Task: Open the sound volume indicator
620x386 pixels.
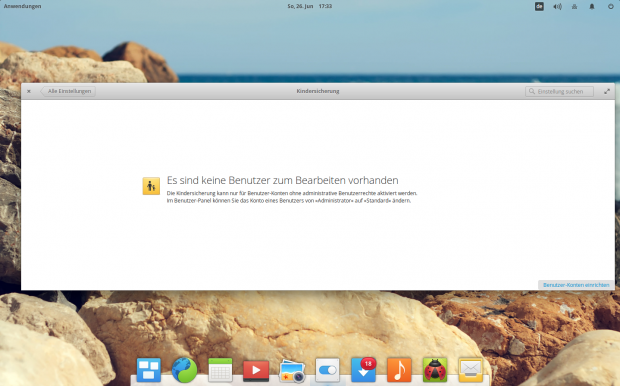Action: (x=557, y=6)
